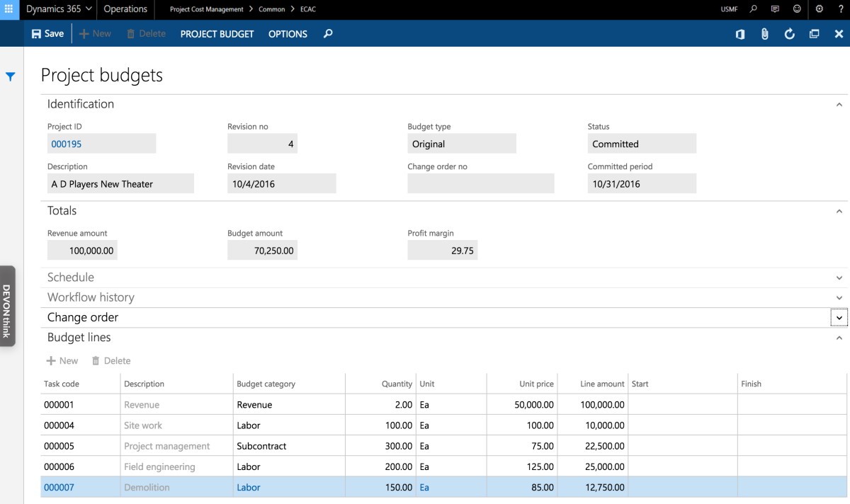Click the Revision date field

(282, 183)
